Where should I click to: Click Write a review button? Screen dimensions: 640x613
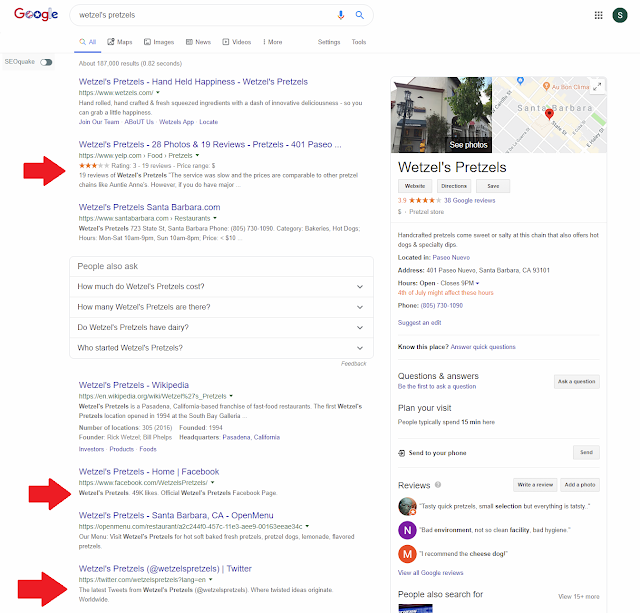535,485
